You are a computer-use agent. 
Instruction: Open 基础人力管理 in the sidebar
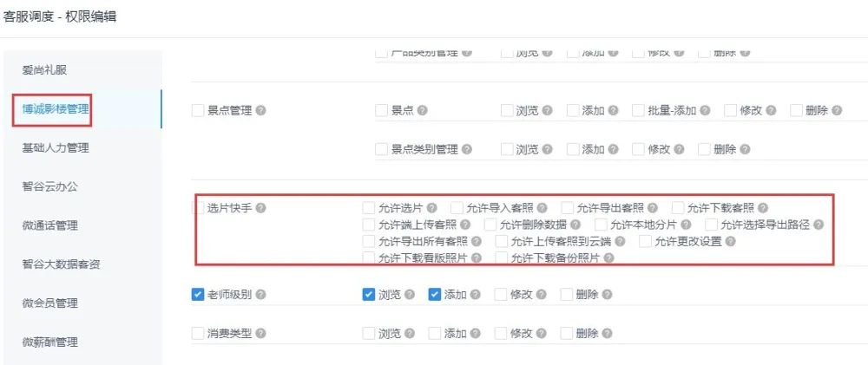(x=56, y=148)
